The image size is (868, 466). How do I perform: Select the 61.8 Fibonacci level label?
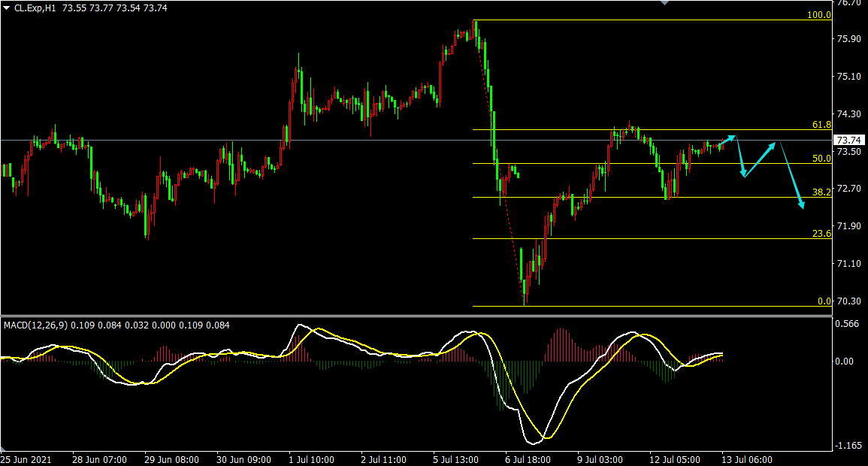tap(821, 125)
